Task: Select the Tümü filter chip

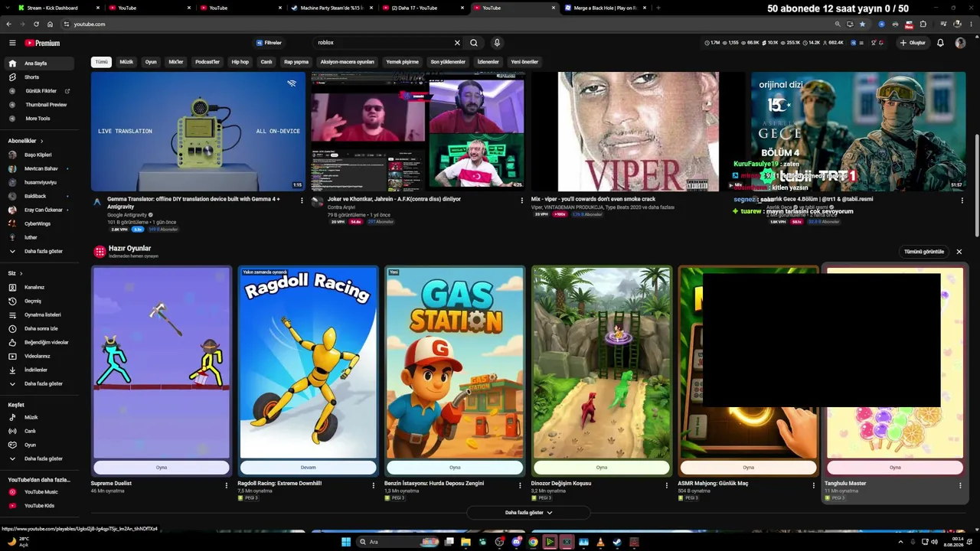Action: (x=101, y=62)
